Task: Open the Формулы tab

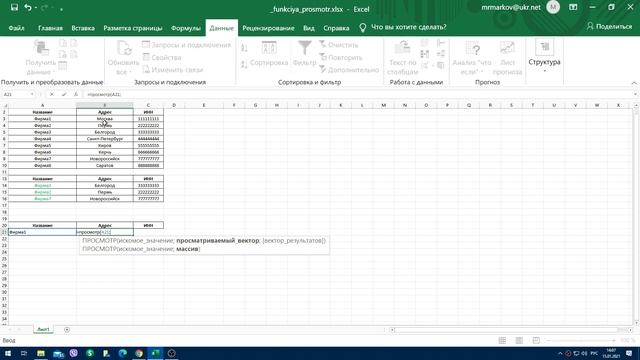Action: pyautogui.click(x=186, y=28)
